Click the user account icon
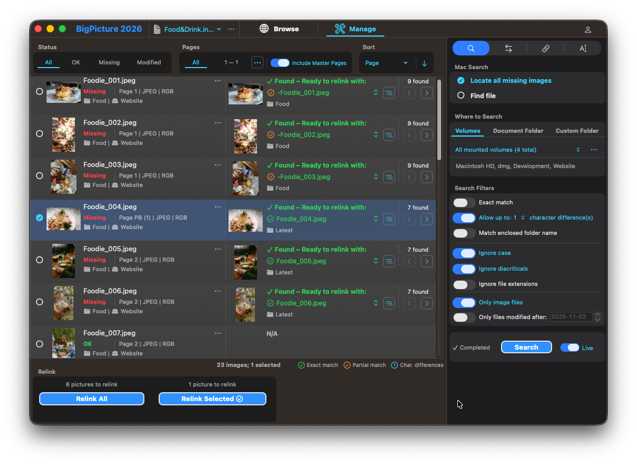The height and width of the screenshot is (464, 637). (587, 29)
